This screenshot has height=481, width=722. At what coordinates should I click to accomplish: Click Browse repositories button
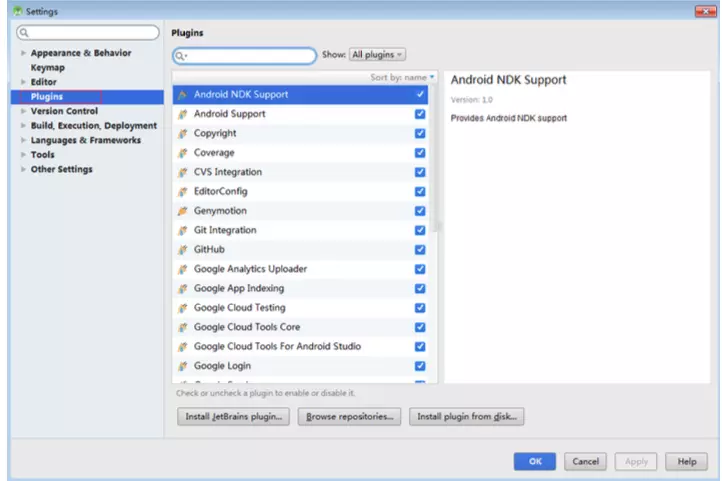point(349,417)
